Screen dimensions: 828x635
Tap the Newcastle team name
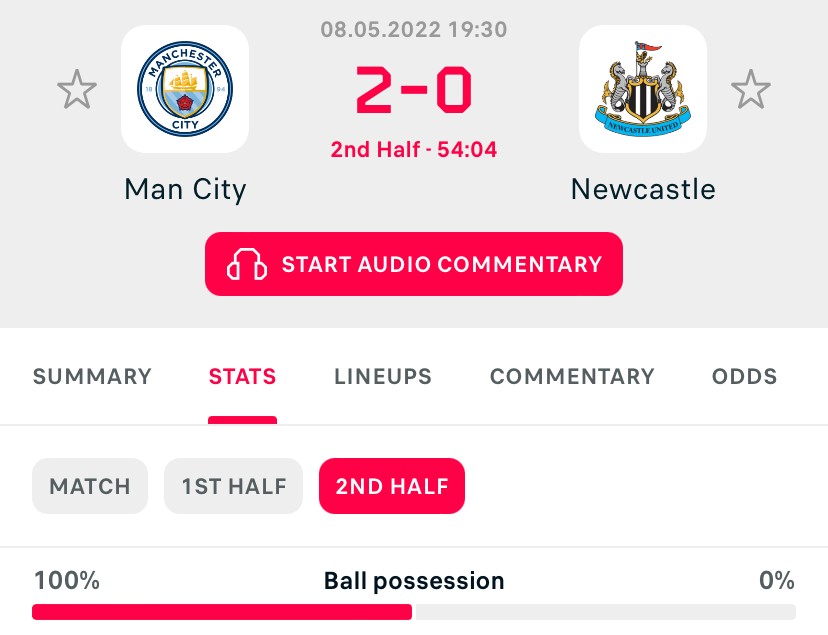643,188
